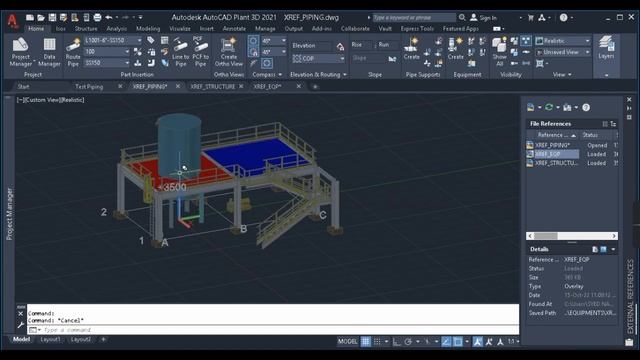Viewport: 640px width, 360px height.
Task: Toggle ortho mode in status bar
Action: tap(396, 342)
